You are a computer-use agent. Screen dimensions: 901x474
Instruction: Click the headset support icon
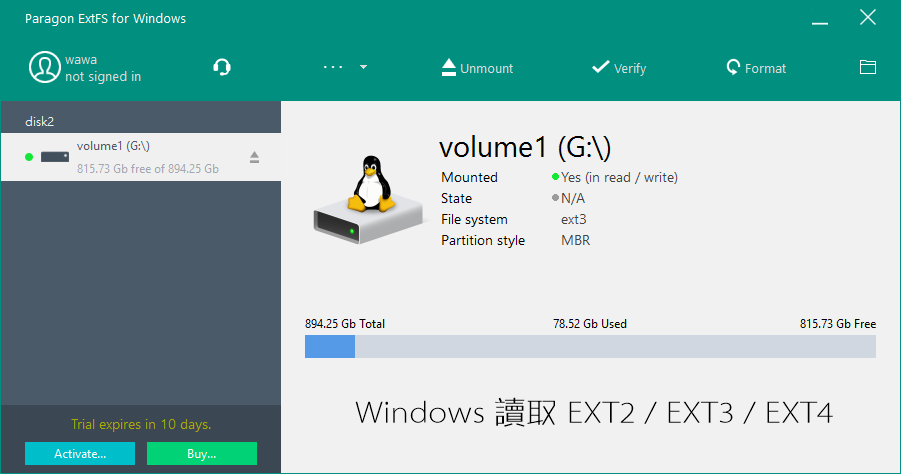click(x=222, y=67)
